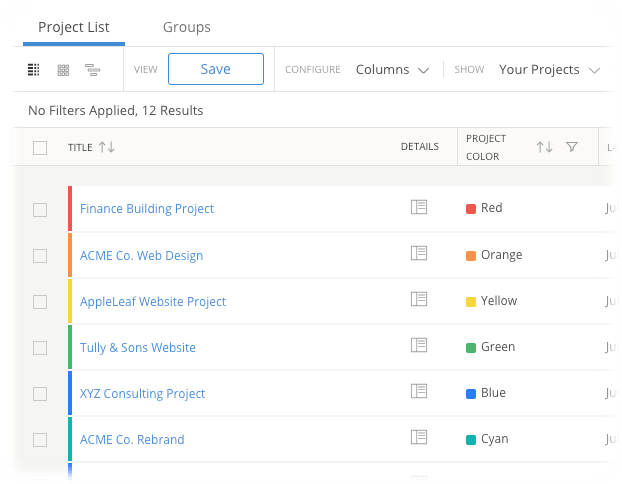
Task: Open details for Tully & Sons Website
Action: click(419, 345)
